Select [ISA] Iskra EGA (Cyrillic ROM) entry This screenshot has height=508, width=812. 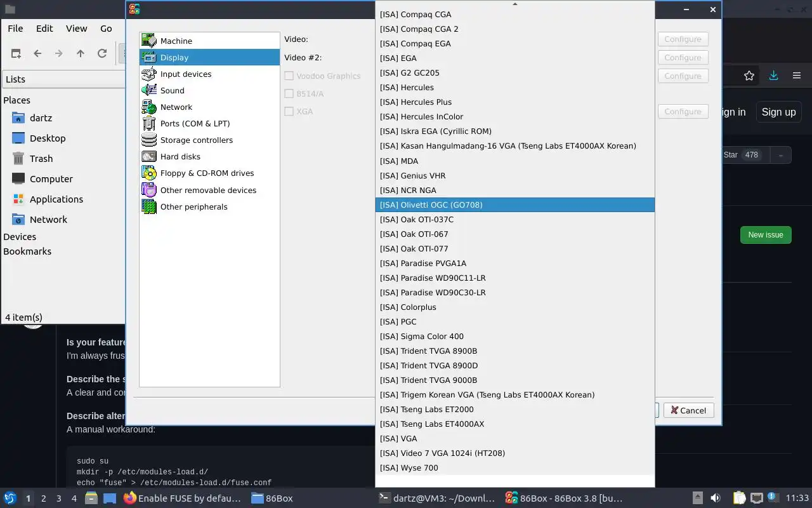pyautogui.click(x=514, y=131)
